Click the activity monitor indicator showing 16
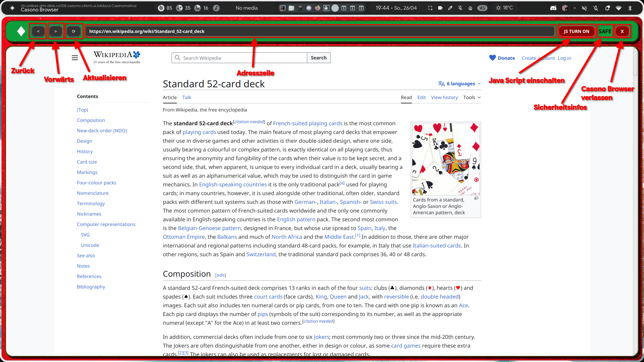The width and height of the screenshot is (644, 362). click(x=201, y=8)
